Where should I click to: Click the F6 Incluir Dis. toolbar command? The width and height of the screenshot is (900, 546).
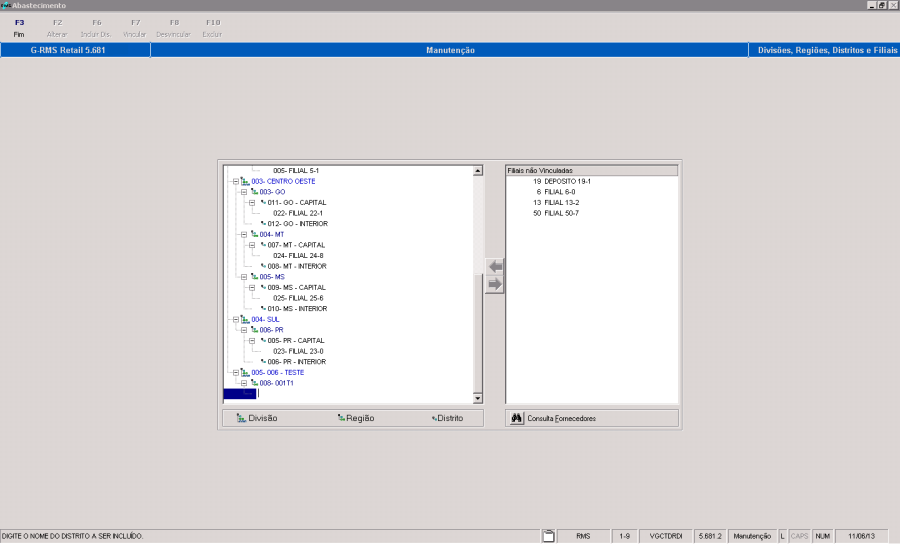pos(96,28)
